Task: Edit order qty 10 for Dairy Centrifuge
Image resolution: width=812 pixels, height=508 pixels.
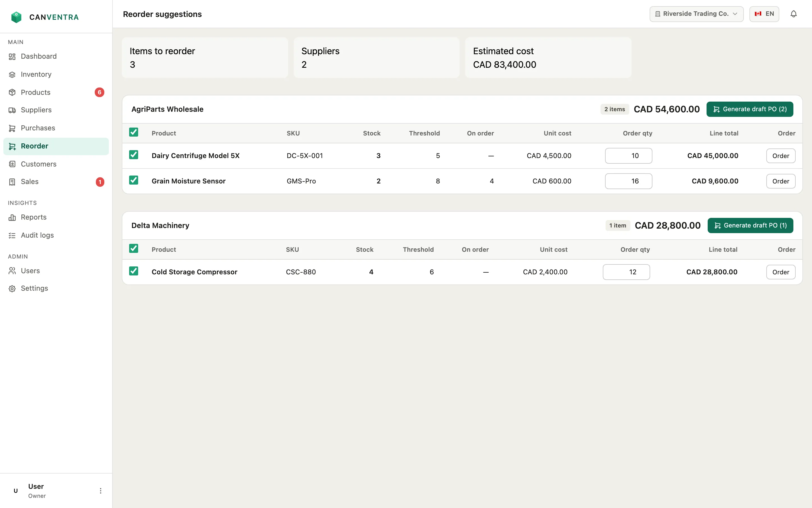Action: click(628, 156)
